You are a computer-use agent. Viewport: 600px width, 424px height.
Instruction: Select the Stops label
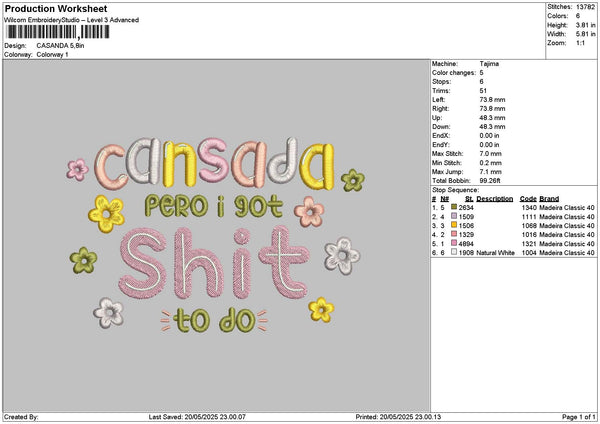(442, 82)
